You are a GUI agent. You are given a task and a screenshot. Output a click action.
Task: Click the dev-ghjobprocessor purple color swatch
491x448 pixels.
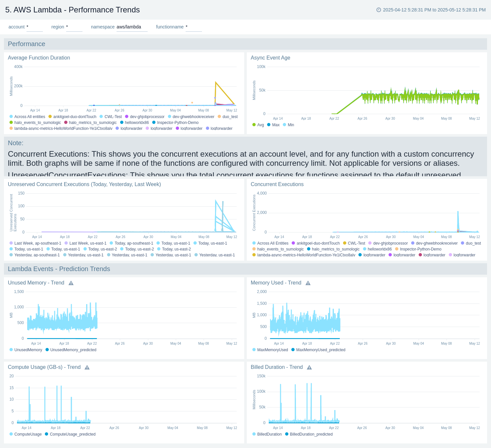[x=126, y=116]
